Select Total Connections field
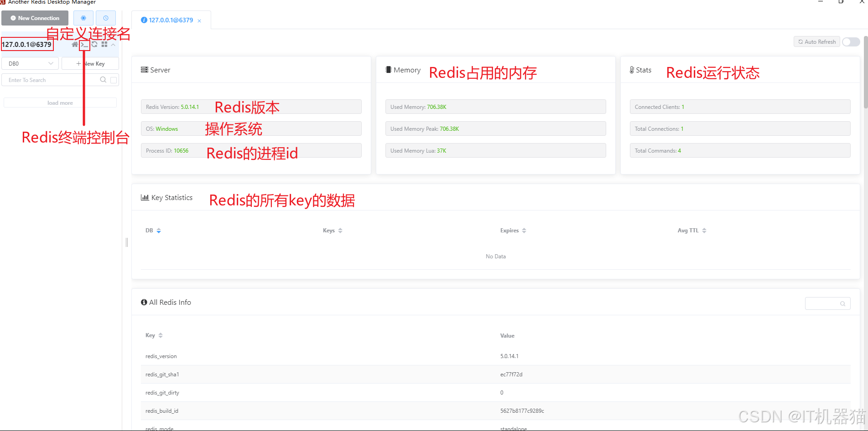The height and width of the screenshot is (431, 868). (x=740, y=128)
